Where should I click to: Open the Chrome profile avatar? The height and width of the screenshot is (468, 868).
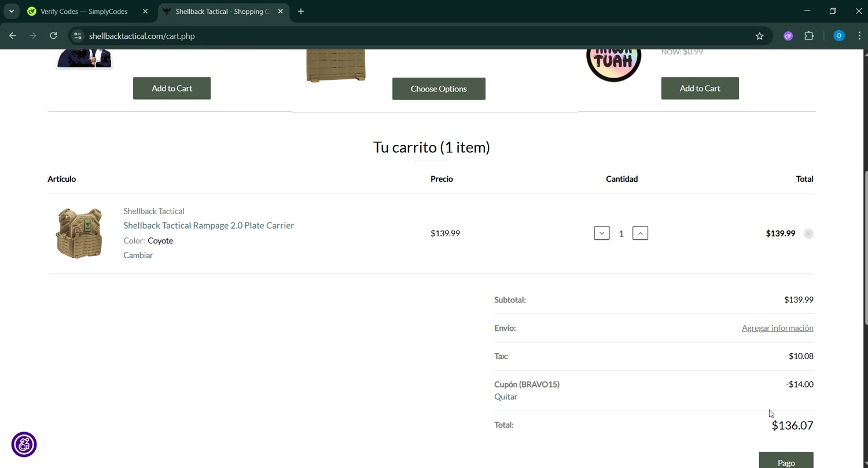pyautogui.click(x=838, y=36)
